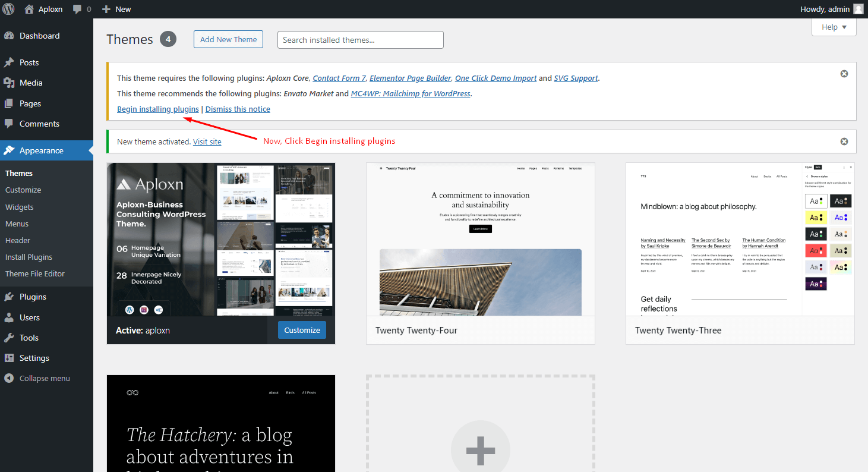The image size is (868, 472).
Task: Open Customize submenu item
Action: 23,190
